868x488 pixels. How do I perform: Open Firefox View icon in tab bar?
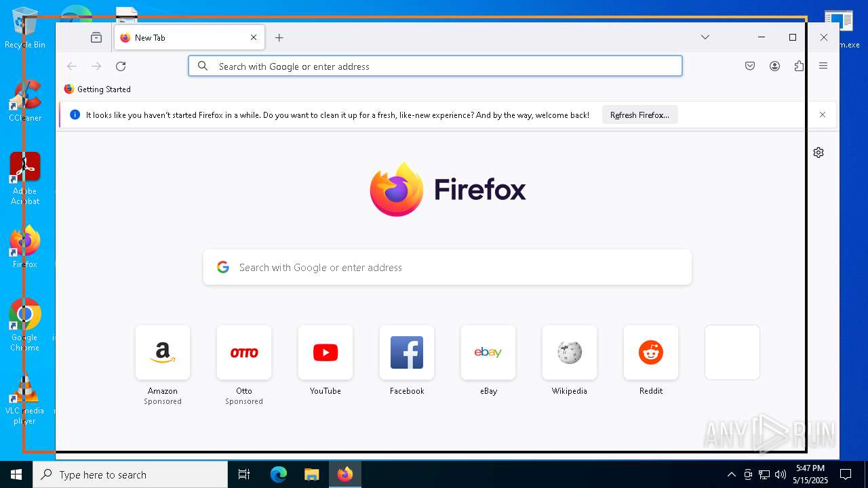point(96,38)
